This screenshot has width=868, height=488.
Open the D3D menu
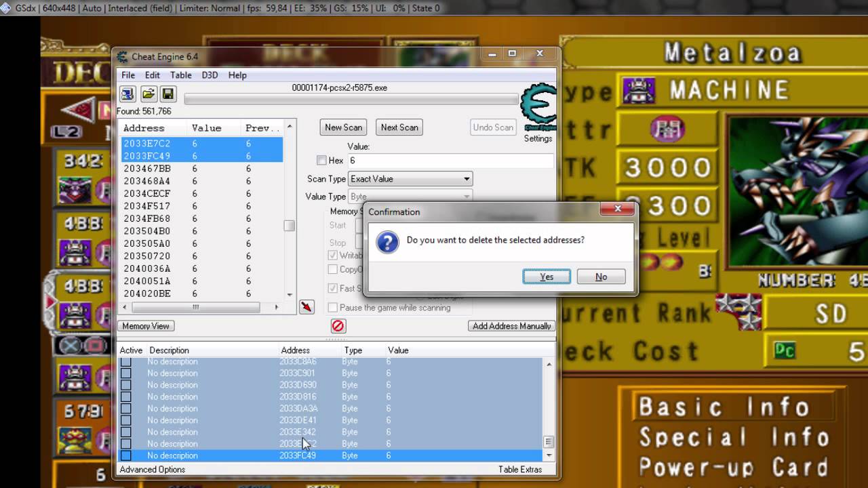point(210,75)
